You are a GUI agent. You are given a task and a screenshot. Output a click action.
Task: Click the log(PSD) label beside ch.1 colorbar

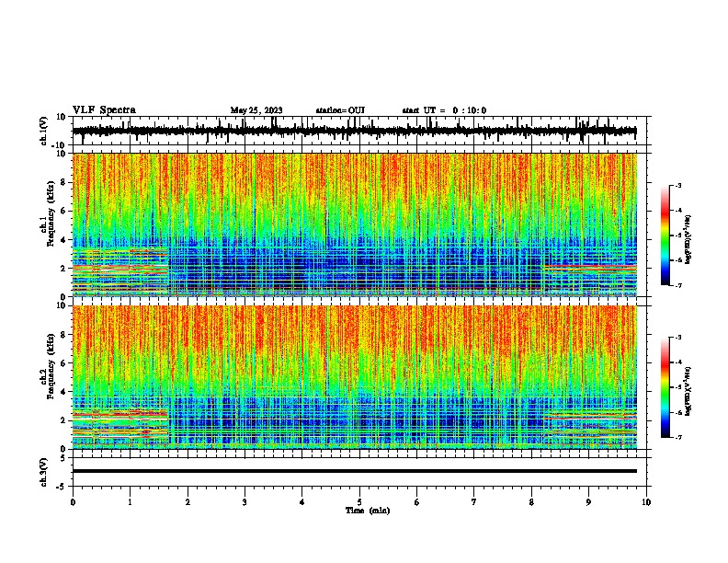[688, 239]
